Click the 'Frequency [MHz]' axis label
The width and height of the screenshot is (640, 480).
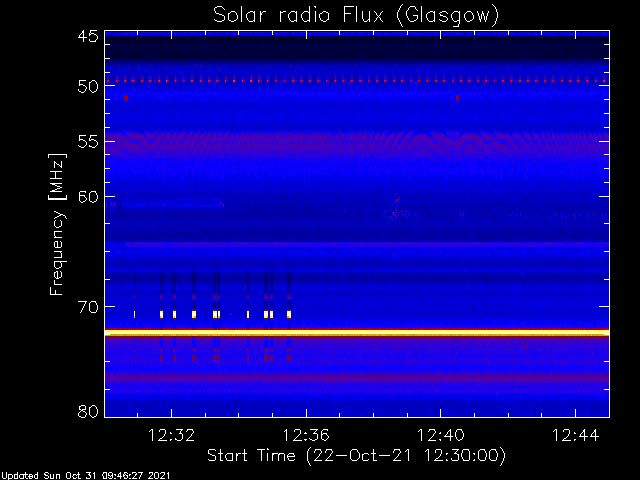tap(57, 224)
